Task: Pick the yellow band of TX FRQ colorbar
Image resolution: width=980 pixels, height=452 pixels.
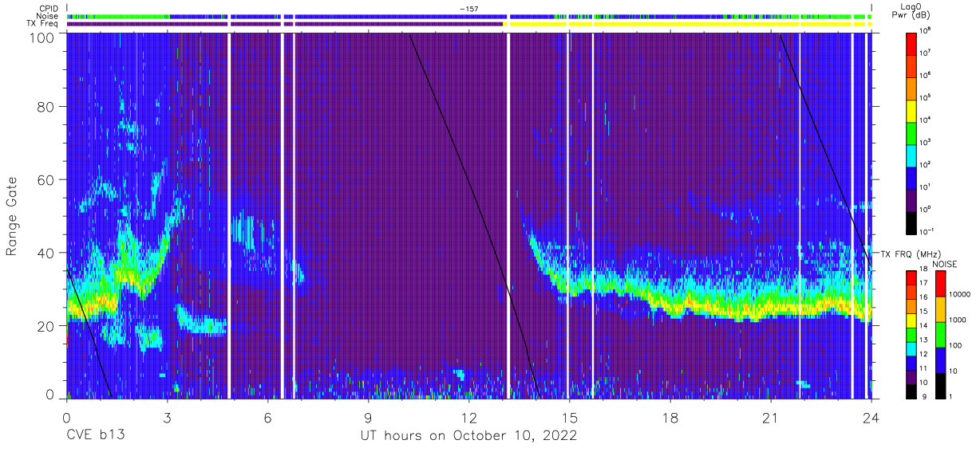Action: [911, 320]
